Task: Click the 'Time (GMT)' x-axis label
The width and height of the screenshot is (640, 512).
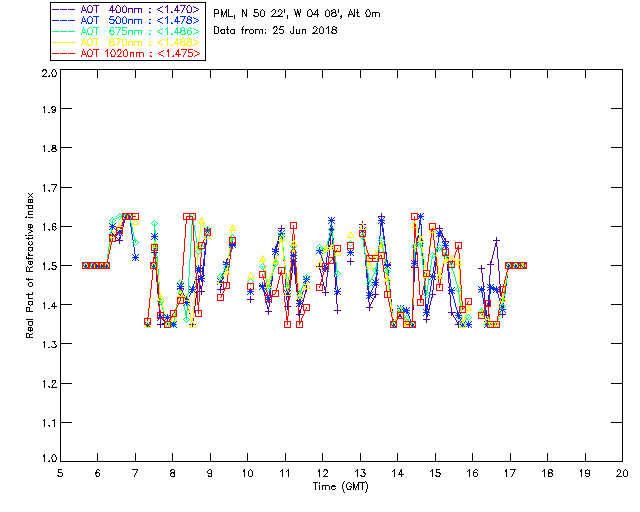Action: tap(340, 487)
